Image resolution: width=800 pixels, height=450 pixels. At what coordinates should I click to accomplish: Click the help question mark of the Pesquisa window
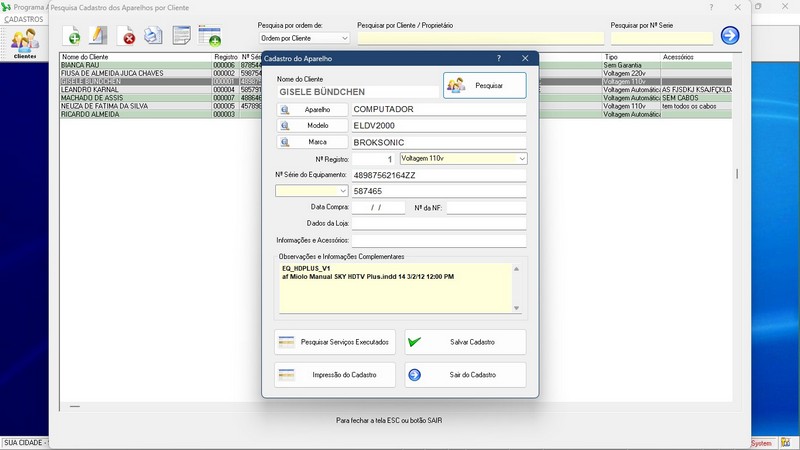[711, 7]
